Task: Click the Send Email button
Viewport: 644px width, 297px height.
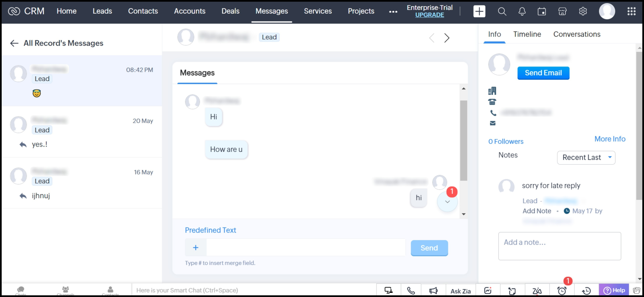Action: tap(543, 73)
